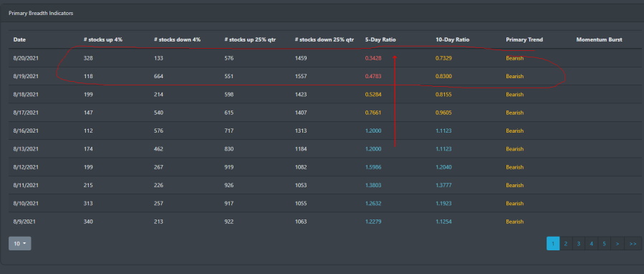Image resolution: width=644 pixels, height=274 pixels.
Task: Select the 8/16/2021 date cell
Action: [26, 131]
